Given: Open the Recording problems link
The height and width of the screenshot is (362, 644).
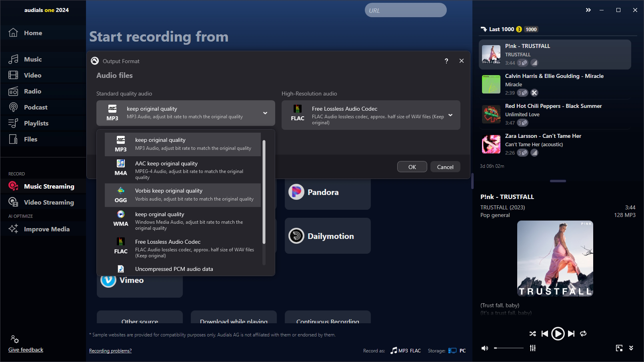Looking at the screenshot, I should 110,351.
